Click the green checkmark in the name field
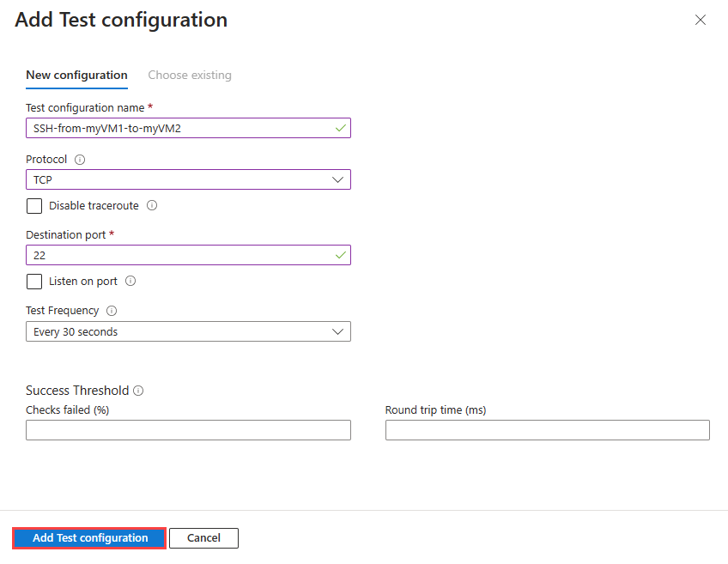Screen dimensions: 728x564 pos(341,128)
